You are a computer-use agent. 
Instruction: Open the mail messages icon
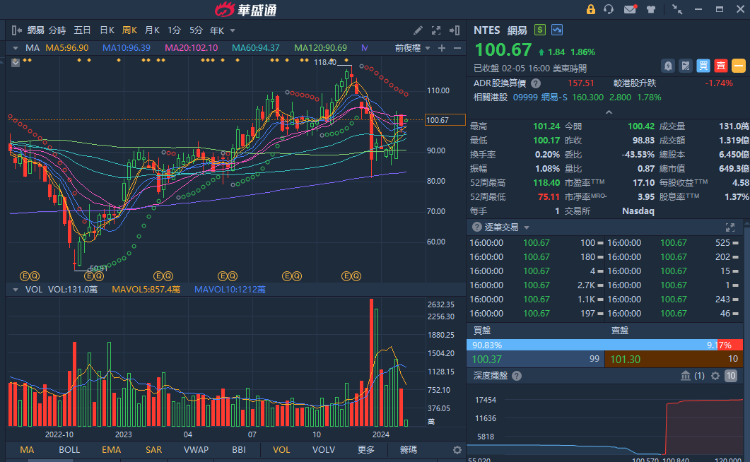[x=630, y=9]
